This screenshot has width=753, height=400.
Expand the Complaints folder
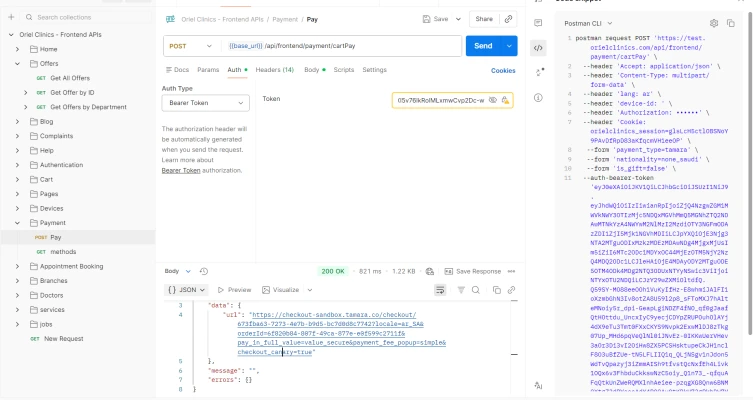tap(17, 136)
